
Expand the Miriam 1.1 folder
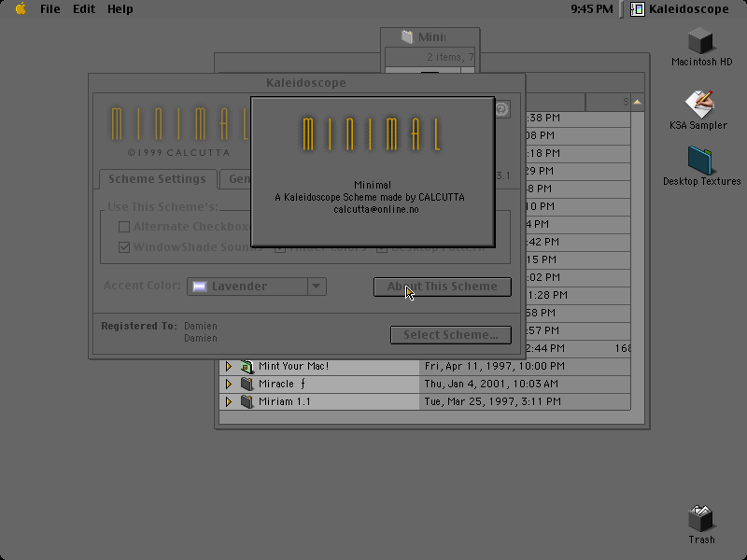pos(229,401)
